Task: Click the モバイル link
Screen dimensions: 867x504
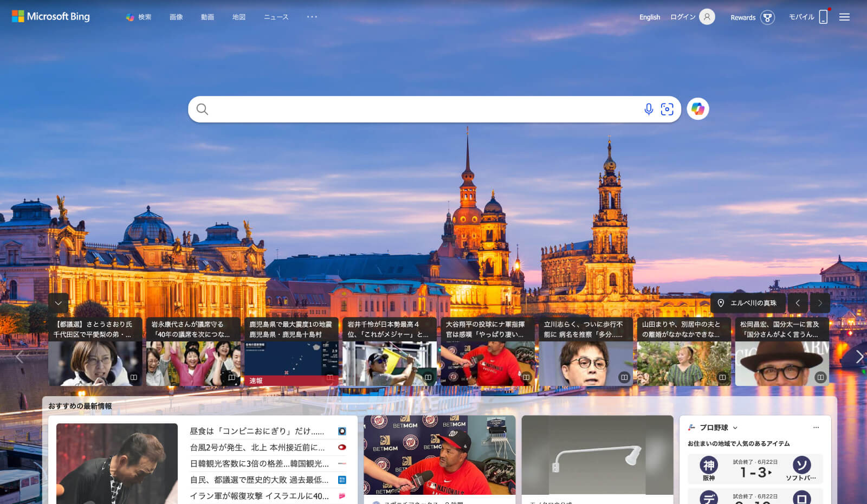Action: pyautogui.click(x=801, y=17)
